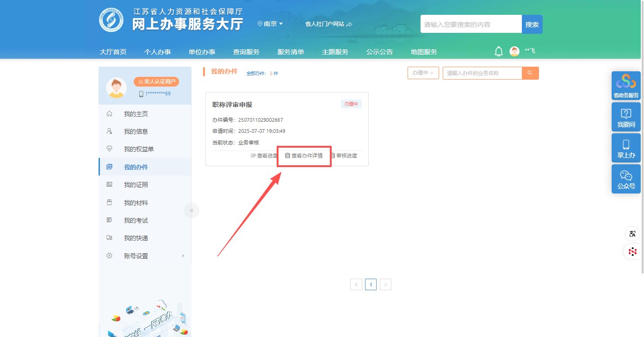Image resolution: width=644 pixels, height=337 pixels.
Task: Open the 南京 city dropdown
Action: pyautogui.click(x=270, y=24)
